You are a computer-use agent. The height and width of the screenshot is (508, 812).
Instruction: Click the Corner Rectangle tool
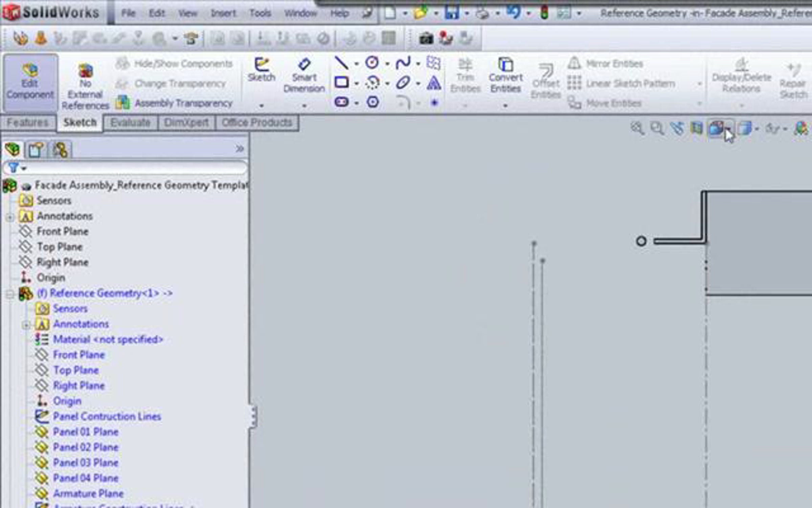341,82
